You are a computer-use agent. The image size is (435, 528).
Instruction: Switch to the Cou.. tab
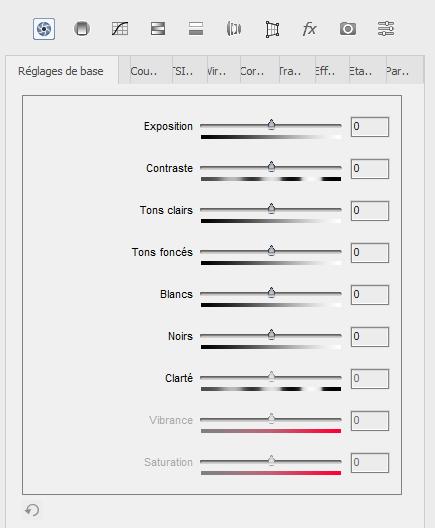click(145, 71)
